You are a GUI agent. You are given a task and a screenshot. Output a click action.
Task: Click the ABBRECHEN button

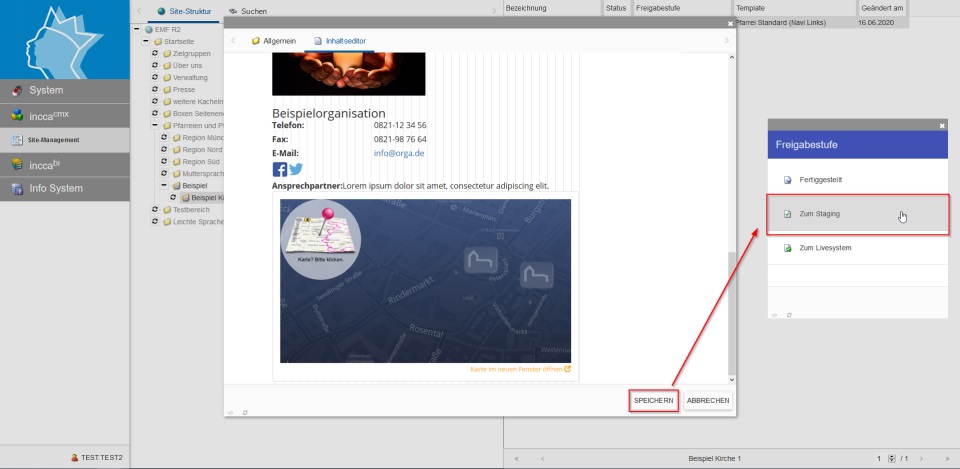coord(708,400)
